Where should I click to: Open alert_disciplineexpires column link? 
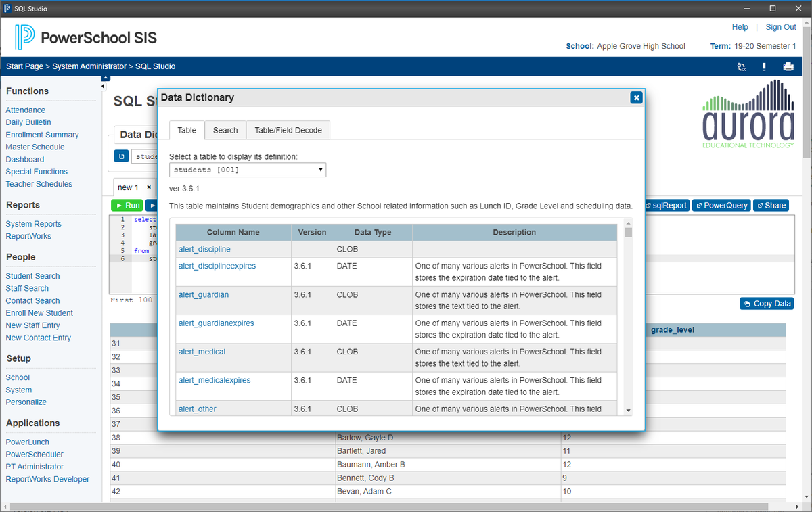coord(217,266)
